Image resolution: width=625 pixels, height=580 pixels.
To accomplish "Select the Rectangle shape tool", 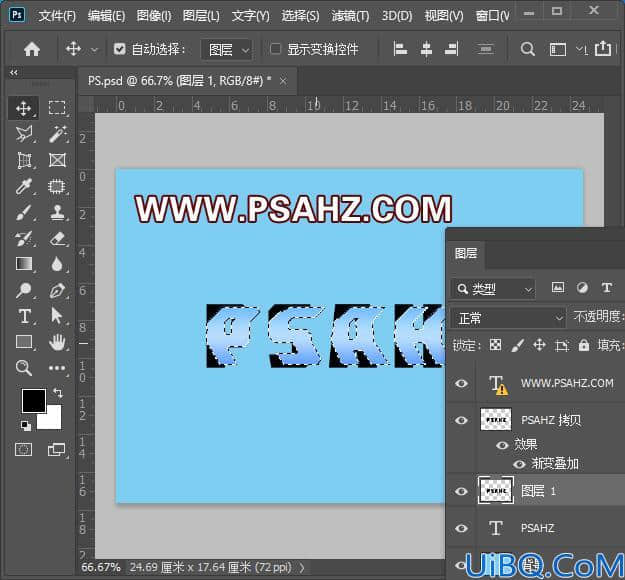I will coord(24,342).
